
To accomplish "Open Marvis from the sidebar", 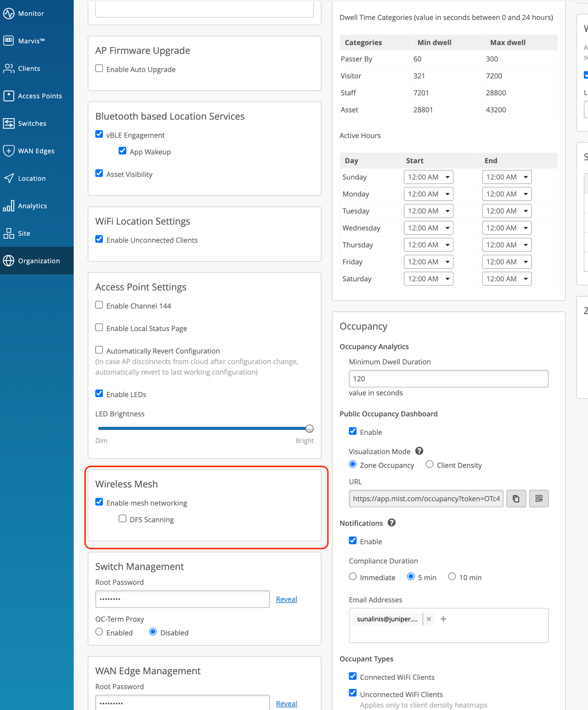I will 31,41.
